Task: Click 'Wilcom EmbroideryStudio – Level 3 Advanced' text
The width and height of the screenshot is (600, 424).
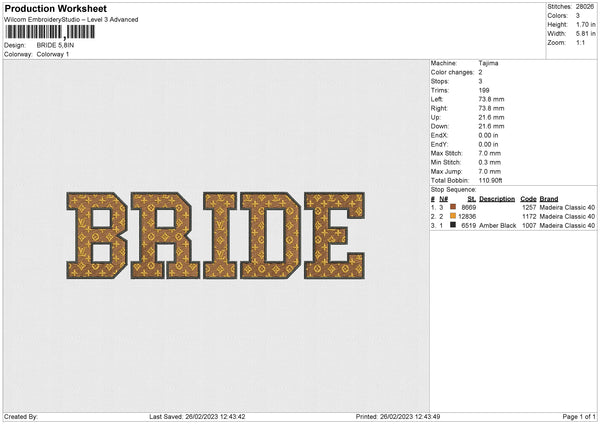Action: click(x=71, y=20)
